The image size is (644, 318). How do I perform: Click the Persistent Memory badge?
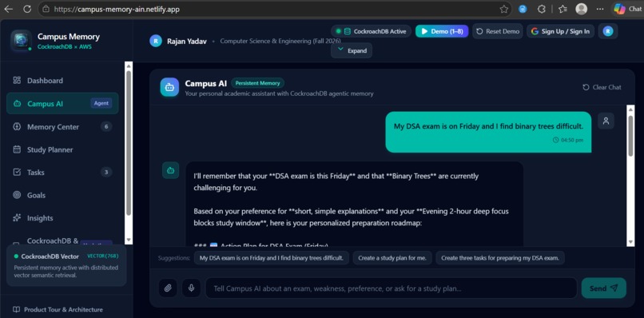(x=257, y=83)
